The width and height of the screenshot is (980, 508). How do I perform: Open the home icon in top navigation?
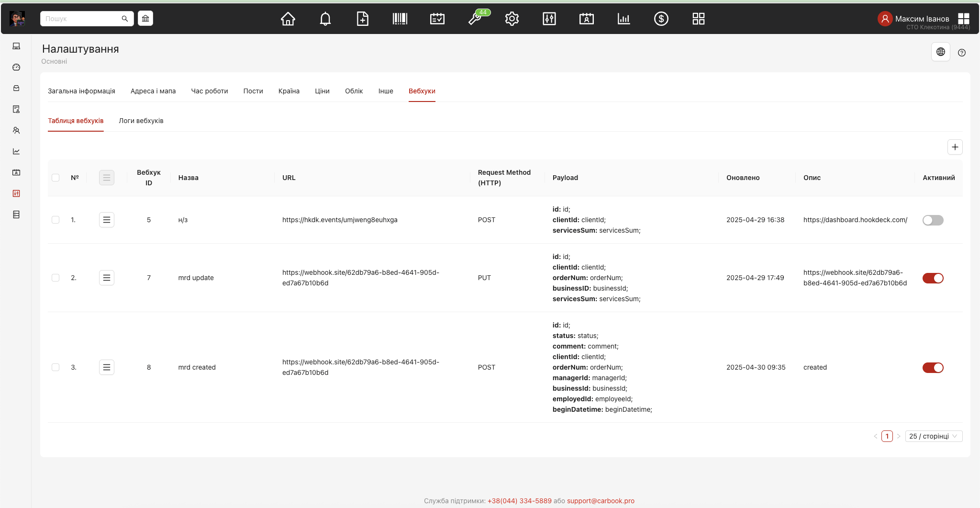288,19
